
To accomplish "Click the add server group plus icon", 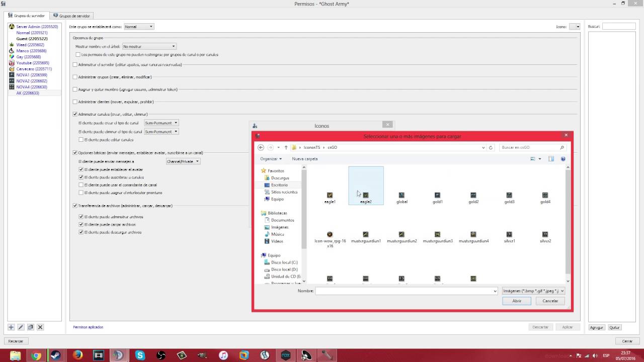I will 11,327.
